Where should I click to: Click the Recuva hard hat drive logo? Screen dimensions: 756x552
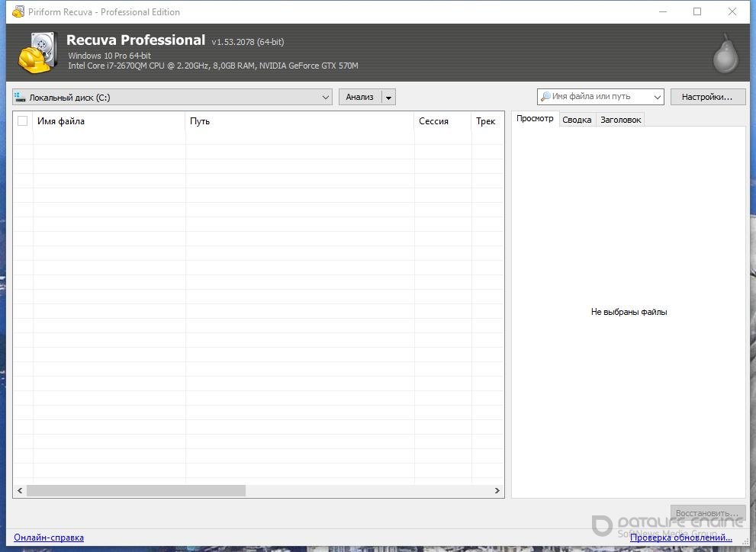[x=37, y=53]
